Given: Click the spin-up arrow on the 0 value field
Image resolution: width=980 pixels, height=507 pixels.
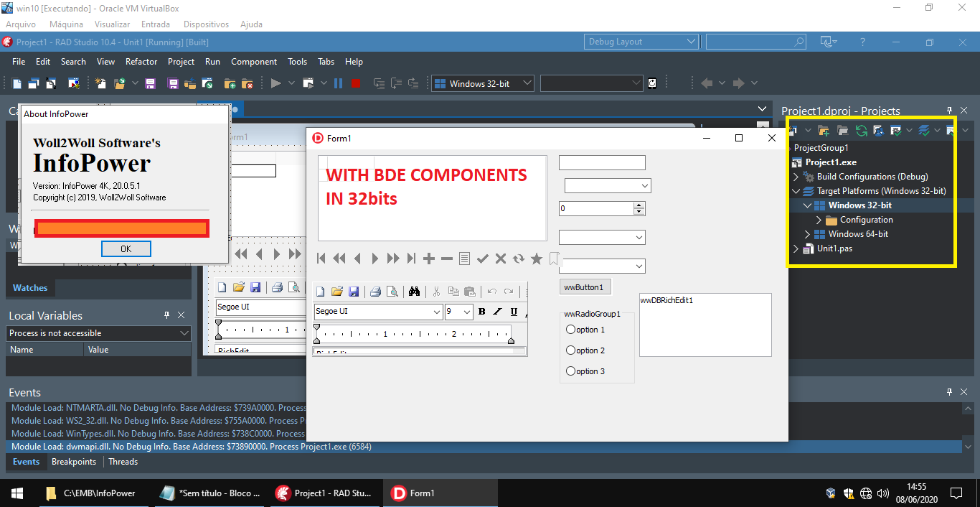Looking at the screenshot, I should 640,205.
